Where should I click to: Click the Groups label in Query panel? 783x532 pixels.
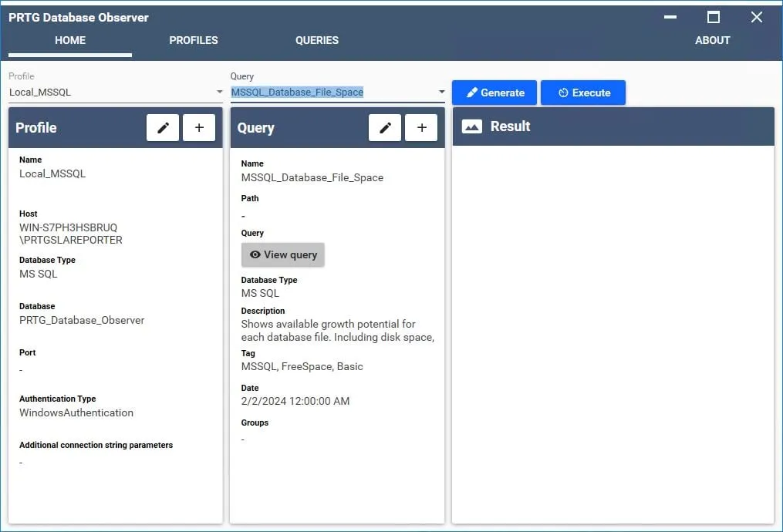click(255, 423)
